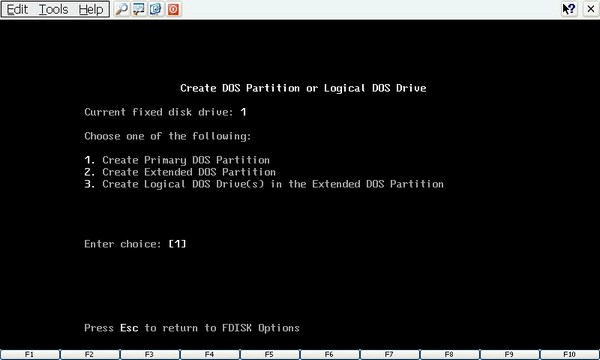Screen dimensions: 600x360
Task: Click the F10 function key button
Action: (x=570, y=355)
